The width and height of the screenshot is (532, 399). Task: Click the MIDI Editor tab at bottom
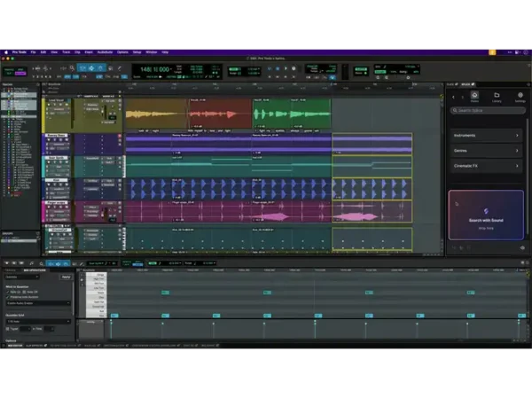(x=15, y=346)
